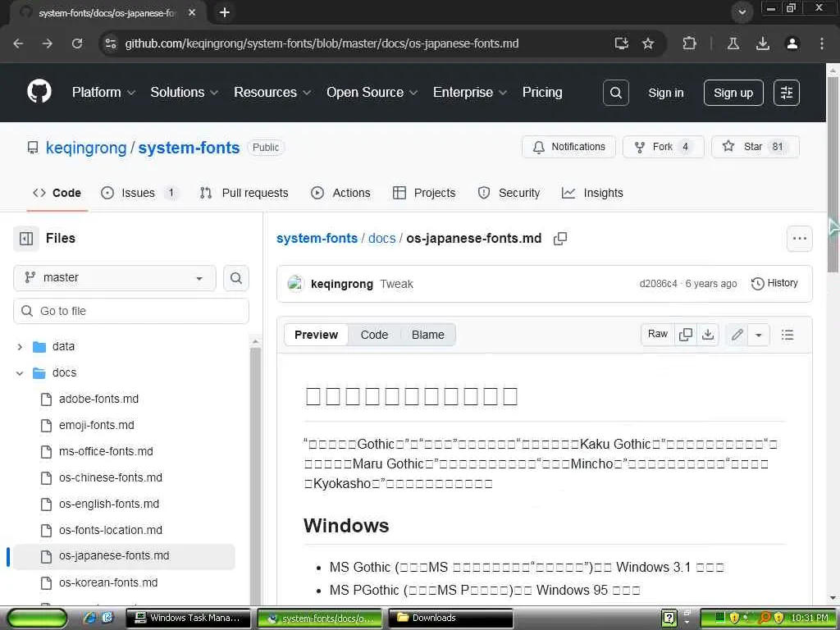Expand the Enterprise menu

point(470,92)
